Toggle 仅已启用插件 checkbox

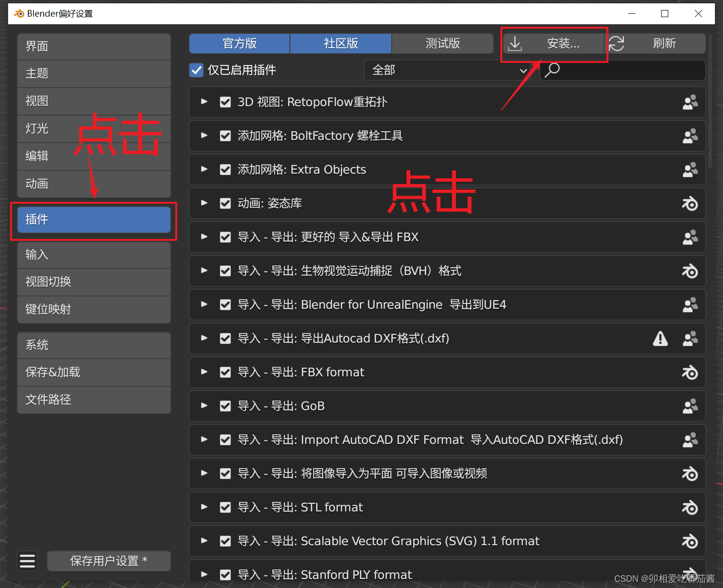point(197,70)
